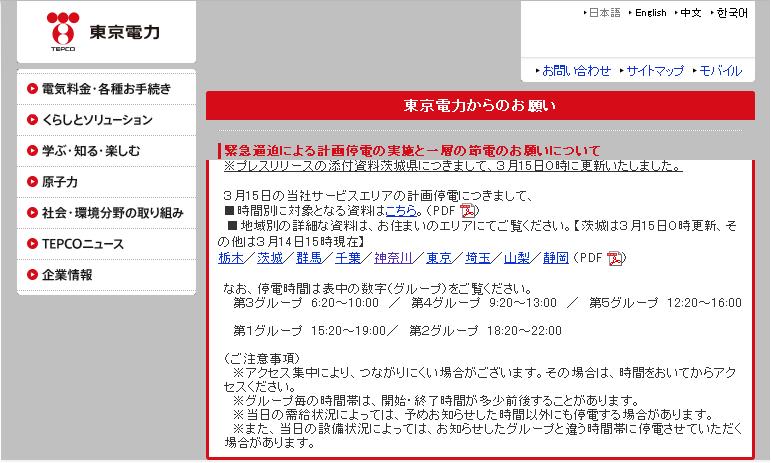This screenshot has height=463, width=771.
Task: Open サイトマップ link
Action: [655, 71]
